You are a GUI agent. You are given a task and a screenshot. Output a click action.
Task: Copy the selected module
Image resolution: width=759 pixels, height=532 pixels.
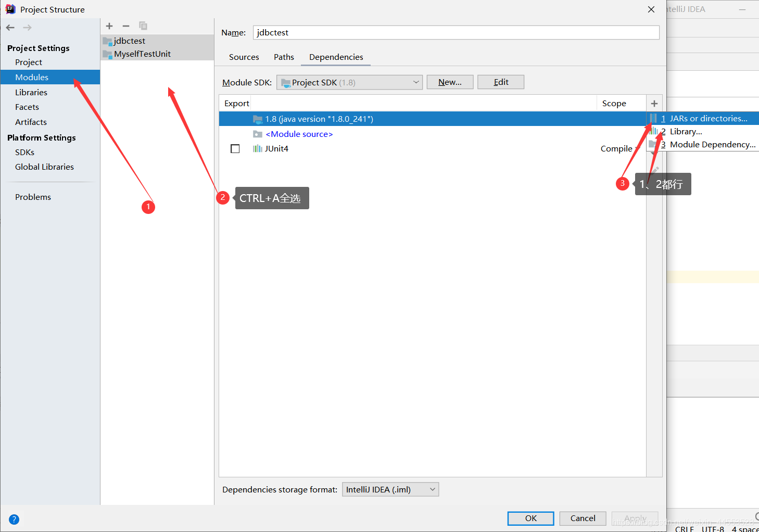(x=143, y=26)
